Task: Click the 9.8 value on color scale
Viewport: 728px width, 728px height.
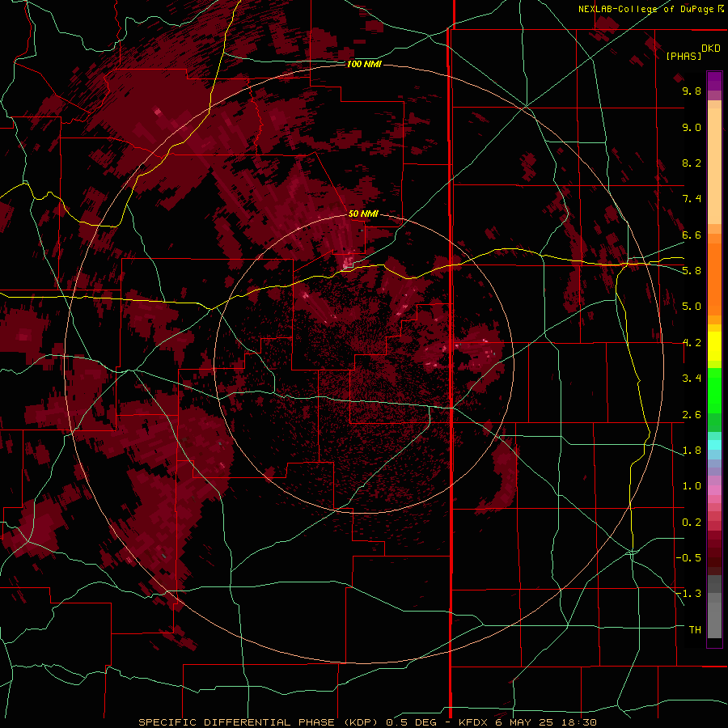Action: [692, 91]
